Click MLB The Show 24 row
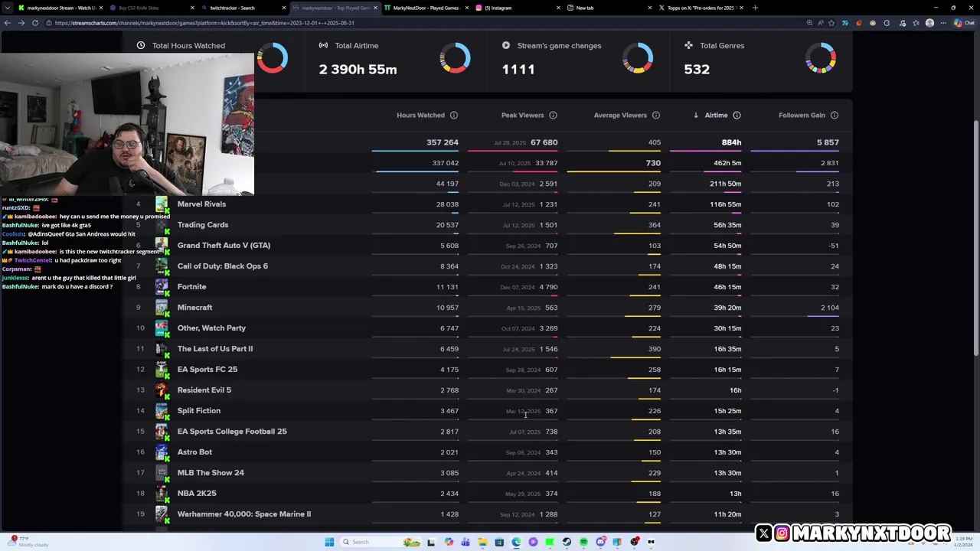 point(487,473)
